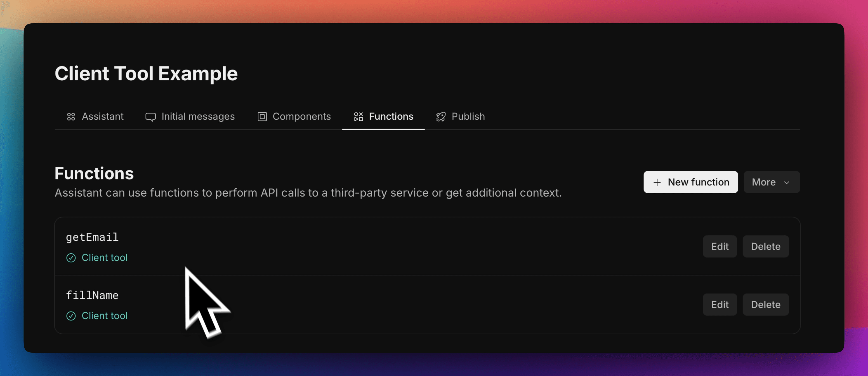This screenshot has height=376, width=868.
Task: Click the Client tool badge under getEmail
Action: 104,258
